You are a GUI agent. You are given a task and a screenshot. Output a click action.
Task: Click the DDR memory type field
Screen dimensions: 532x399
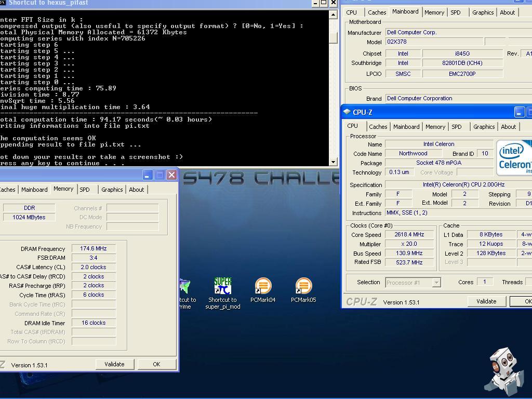coord(29,208)
